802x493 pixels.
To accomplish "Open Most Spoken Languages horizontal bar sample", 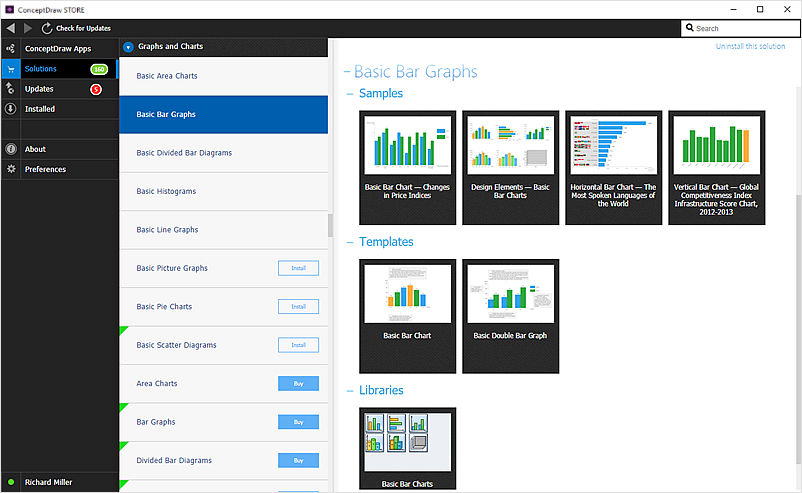I will 613,168.
